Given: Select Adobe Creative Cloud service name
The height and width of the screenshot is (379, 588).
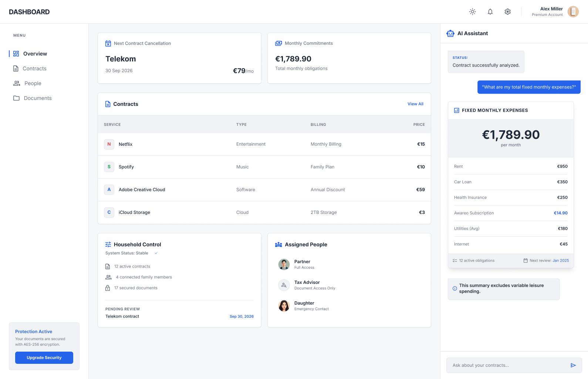Looking at the screenshot, I should click(142, 189).
